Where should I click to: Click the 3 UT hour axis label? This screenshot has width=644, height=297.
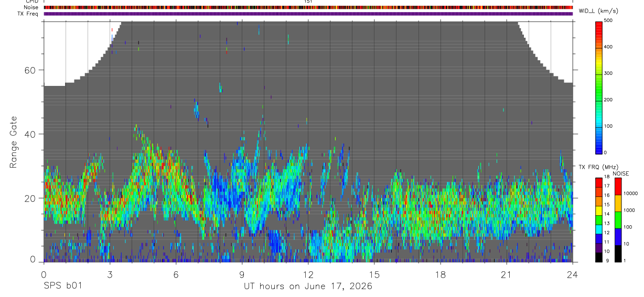coord(110,274)
